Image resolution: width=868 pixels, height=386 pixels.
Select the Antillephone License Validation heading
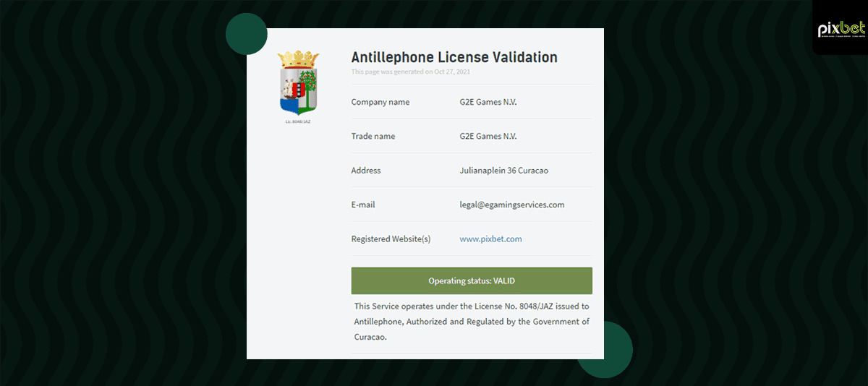[454, 57]
